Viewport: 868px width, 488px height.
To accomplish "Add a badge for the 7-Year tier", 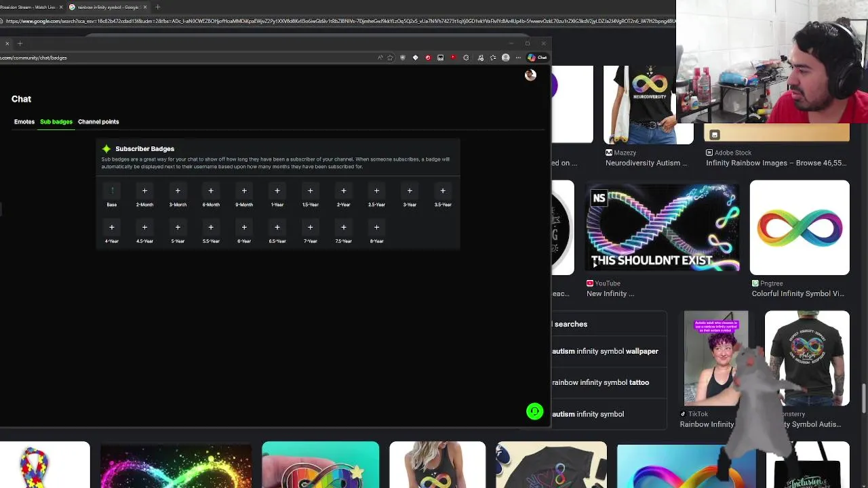I will pos(310,228).
